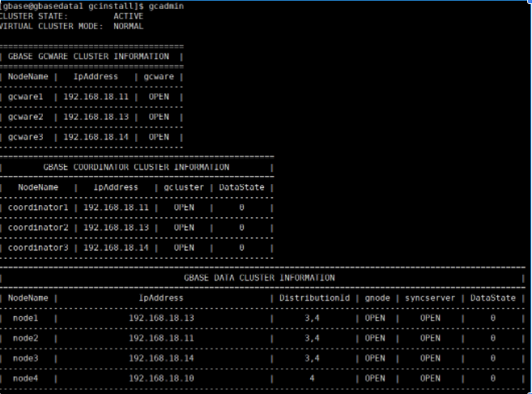
Task: Select IP 192.168.18.11 in coordinator1 row
Action: click(116, 208)
